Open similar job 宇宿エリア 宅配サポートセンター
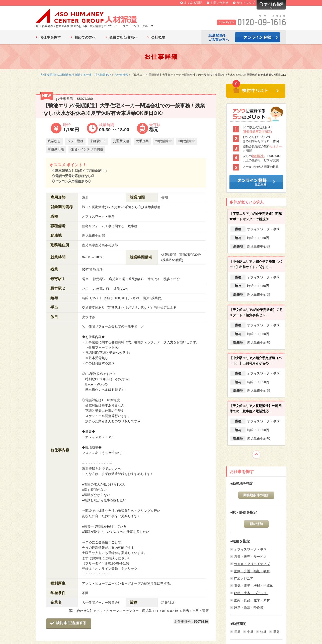This screenshot has width=322, height=644. pos(256,216)
